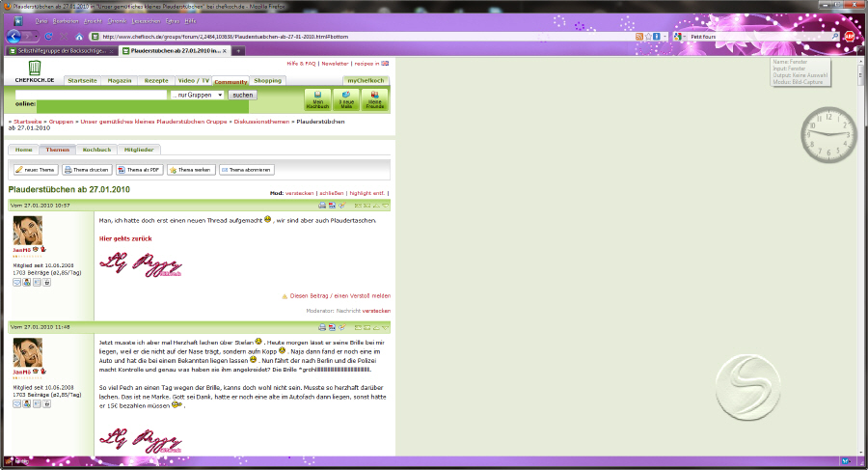
Task: Click the Adblock Plus ABP icon
Action: [x=850, y=37]
